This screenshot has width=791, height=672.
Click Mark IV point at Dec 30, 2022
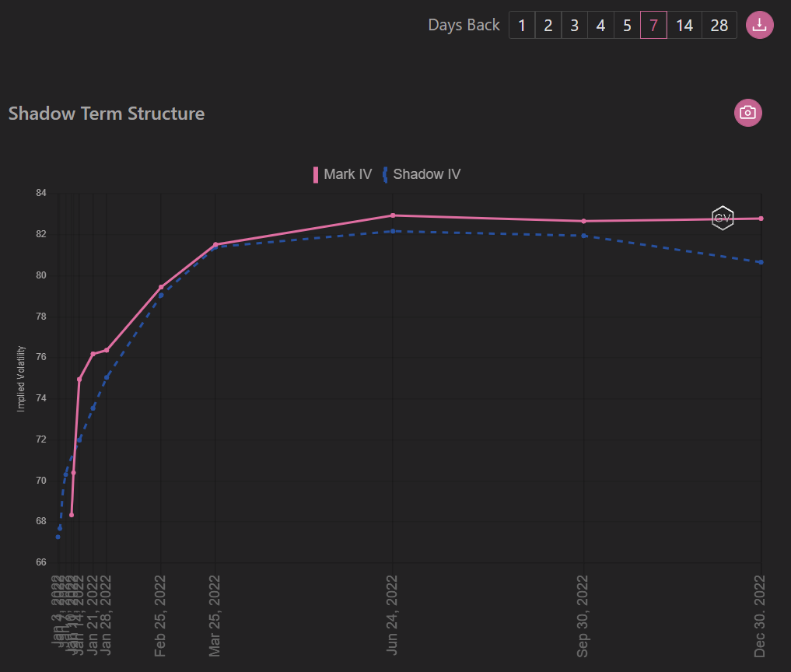pos(761,219)
